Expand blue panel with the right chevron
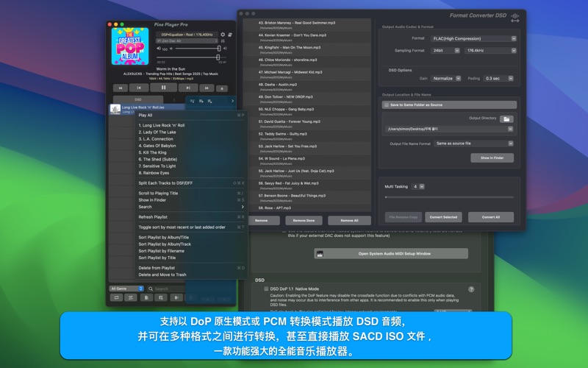The height and width of the screenshot is (368, 588). coord(232,101)
